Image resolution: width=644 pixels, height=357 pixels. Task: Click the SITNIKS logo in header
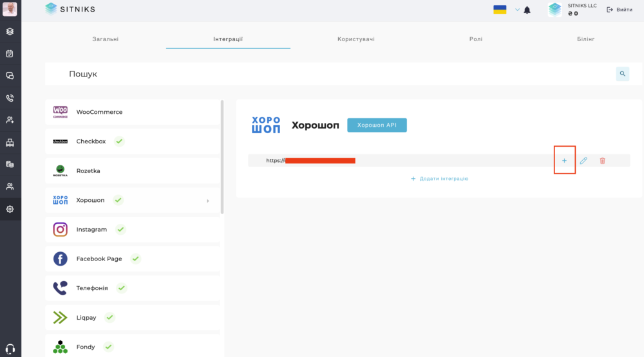pos(70,9)
